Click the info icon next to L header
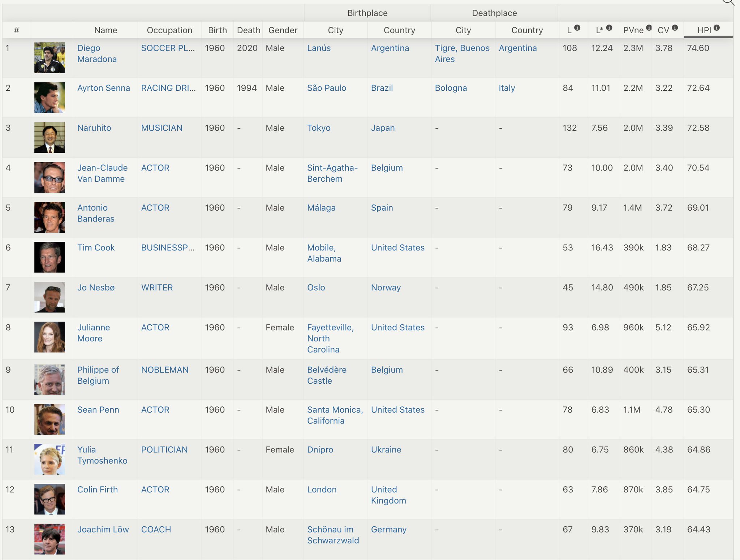 click(x=577, y=28)
